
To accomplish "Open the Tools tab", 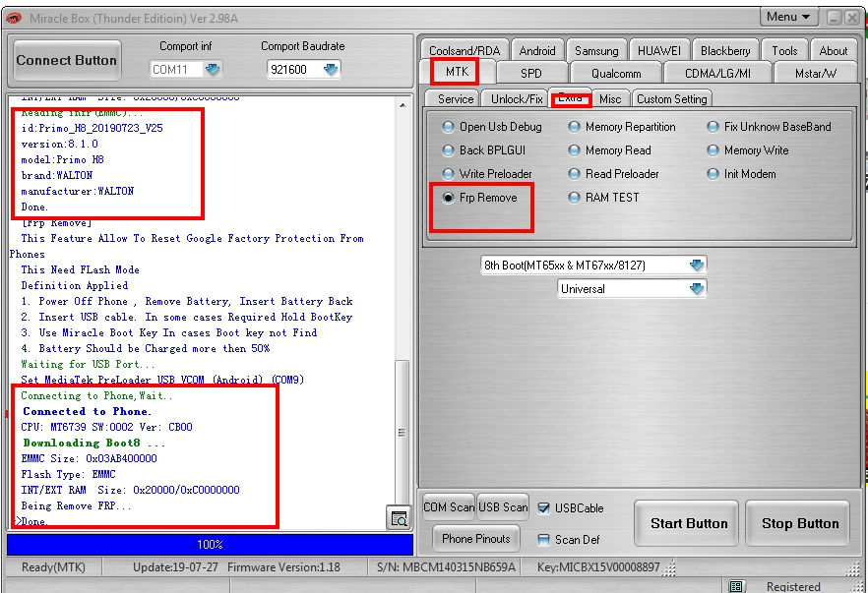I will tap(784, 51).
